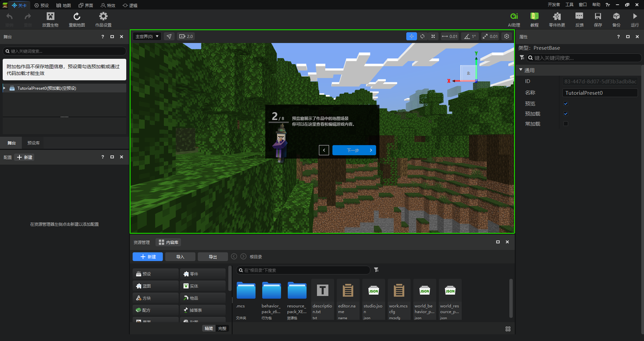This screenshot has height=341, width=644.
Task: Open the 地图 top tab
Action: pos(63,5)
